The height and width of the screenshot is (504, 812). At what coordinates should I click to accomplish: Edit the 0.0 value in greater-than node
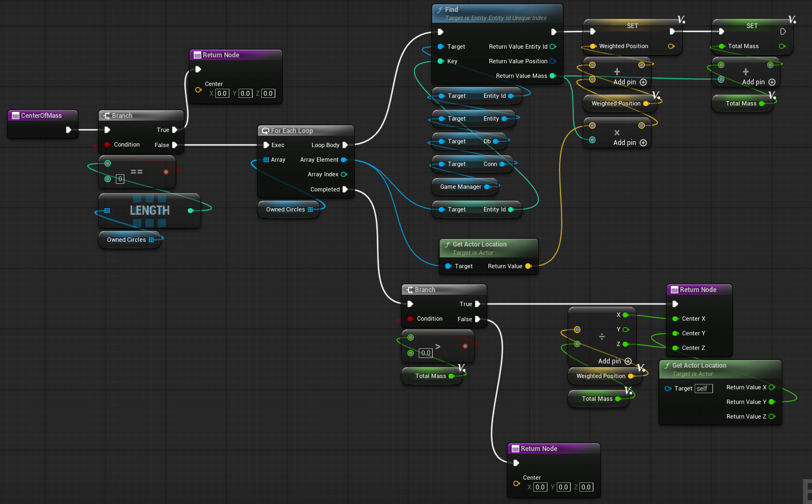tap(425, 353)
